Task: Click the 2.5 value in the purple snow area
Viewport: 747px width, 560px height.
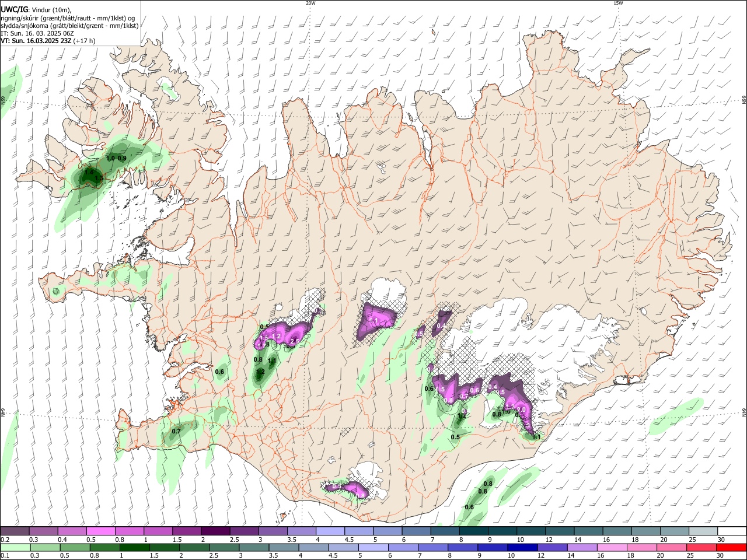Action: click(294, 341)
